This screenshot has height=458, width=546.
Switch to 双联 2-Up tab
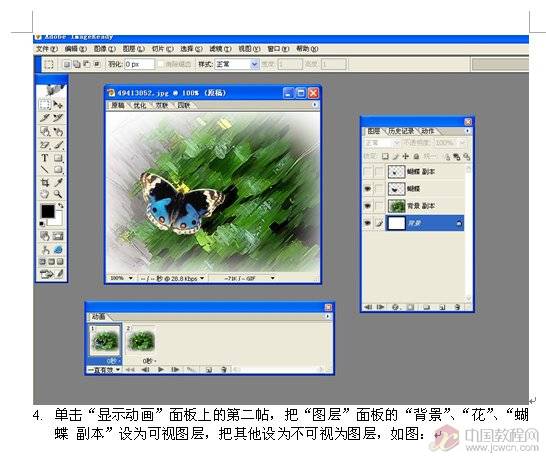(x=162, y=105)
